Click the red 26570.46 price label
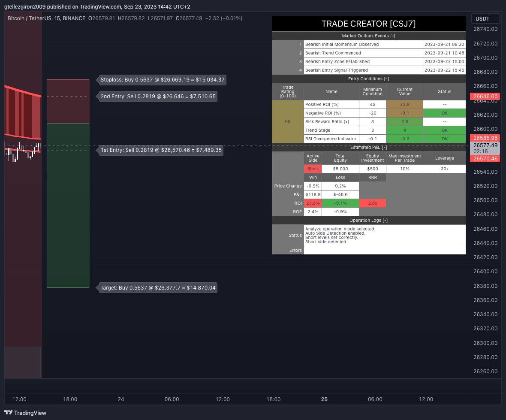Image resolution: width=506 pixels, height=420 pixels. click(x=485, y=158)
